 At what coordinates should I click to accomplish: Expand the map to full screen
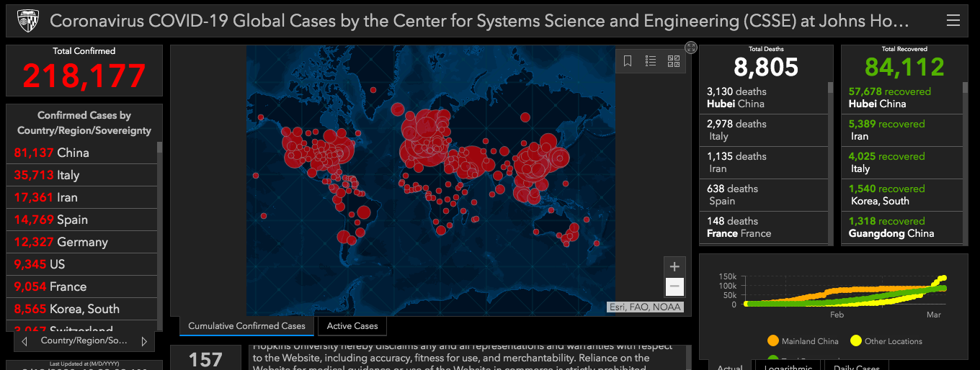(690, 48)
